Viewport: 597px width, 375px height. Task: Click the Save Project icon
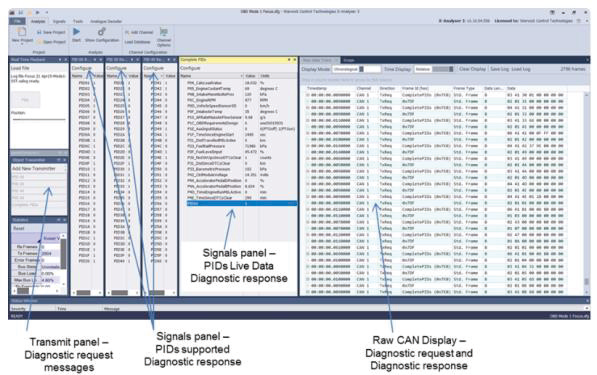39,32
